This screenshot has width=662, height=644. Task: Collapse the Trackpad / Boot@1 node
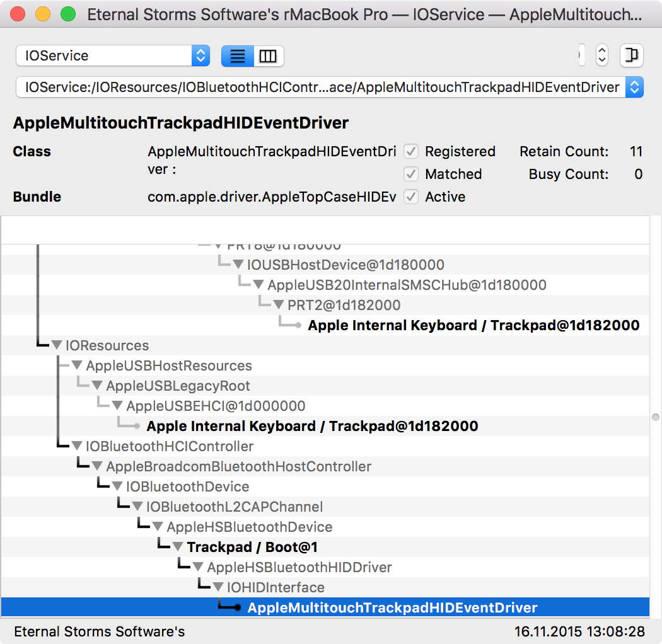[x=178, y=547]
